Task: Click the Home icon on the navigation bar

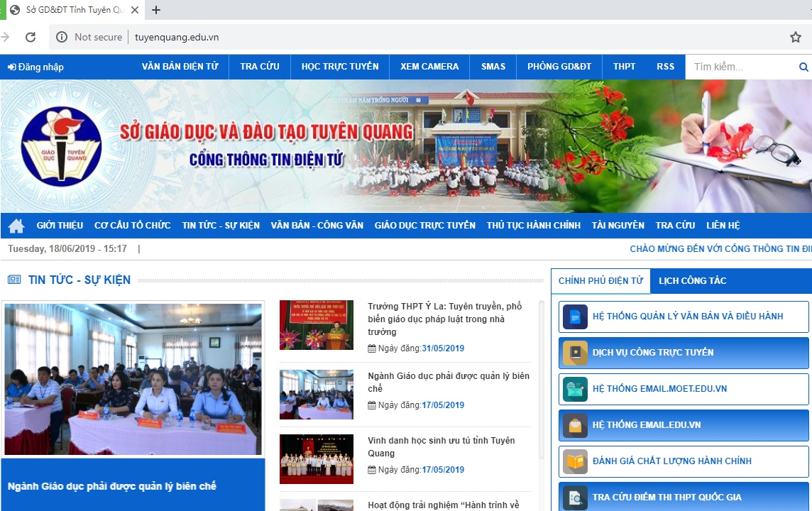Action: tap(16, 225)
